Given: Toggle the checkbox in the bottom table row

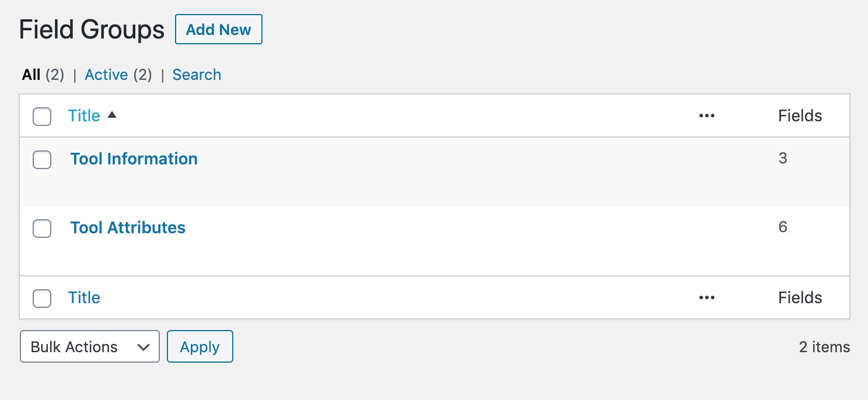Looking at the screenshot, I should [41, 299].
